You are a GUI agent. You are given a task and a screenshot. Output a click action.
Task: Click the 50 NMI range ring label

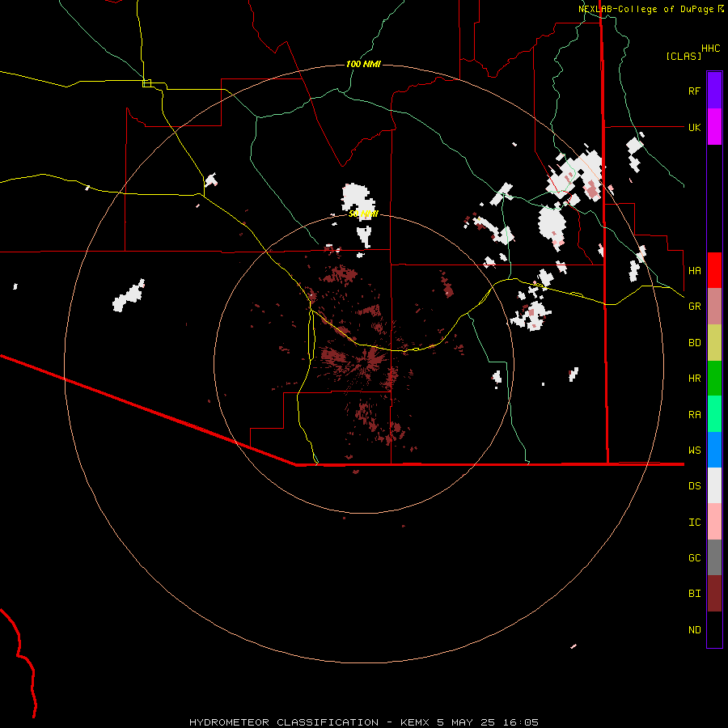[363, 214]
